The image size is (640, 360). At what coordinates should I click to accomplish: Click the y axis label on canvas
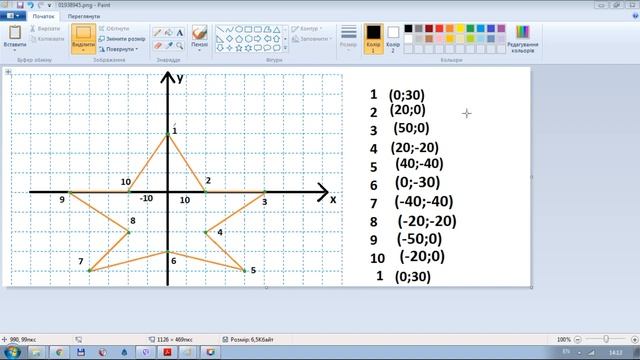(x=180, y=78)
